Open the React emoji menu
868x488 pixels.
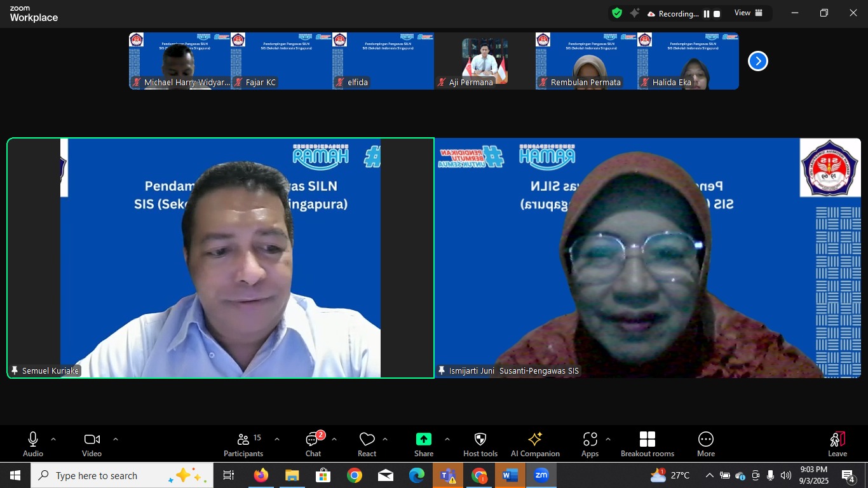click(x=367, y=444)
